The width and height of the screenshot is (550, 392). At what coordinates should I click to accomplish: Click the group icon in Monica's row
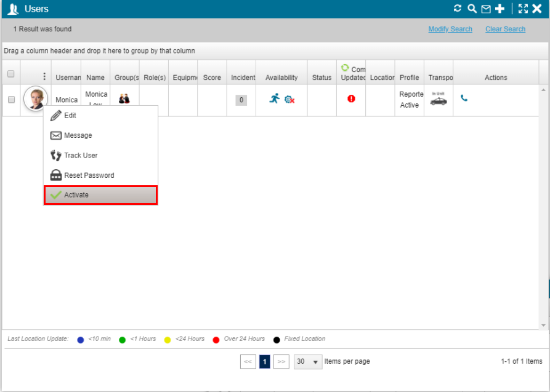tap(124, 98)
